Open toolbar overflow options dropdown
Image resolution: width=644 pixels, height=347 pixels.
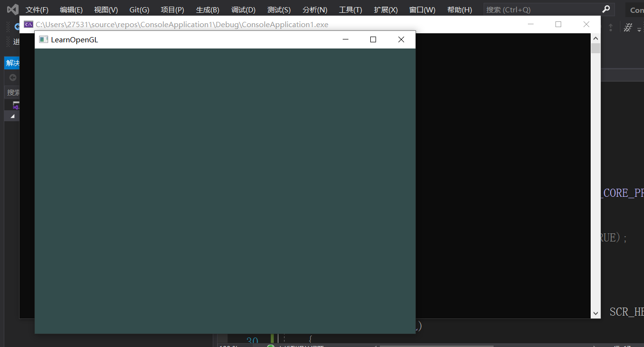[639, 29]
